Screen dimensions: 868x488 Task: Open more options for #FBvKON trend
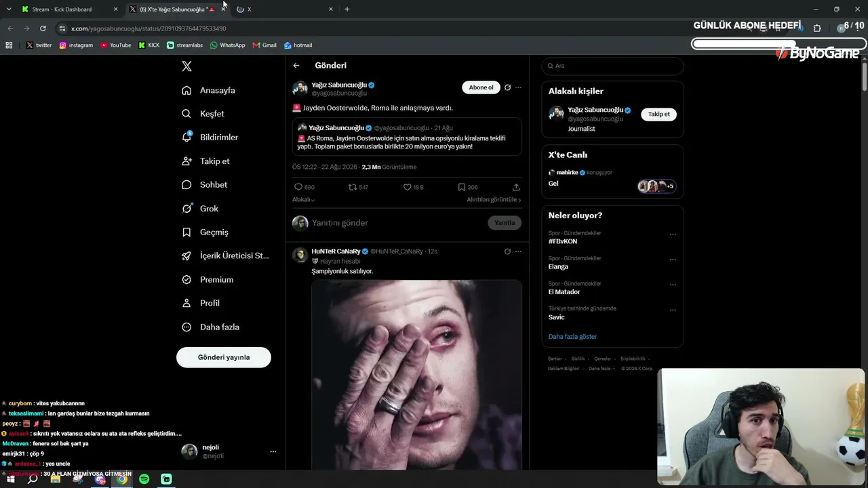[673, 235]
